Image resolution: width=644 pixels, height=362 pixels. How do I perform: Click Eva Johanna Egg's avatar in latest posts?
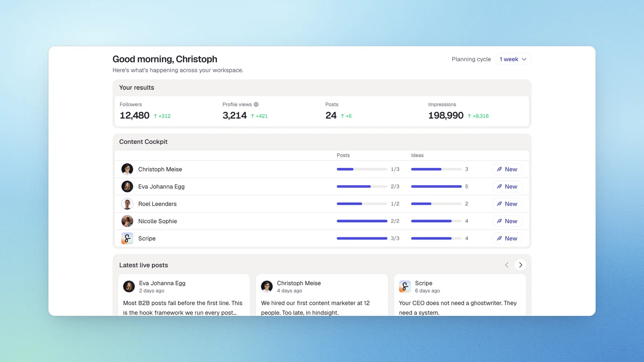coord(129,286)
